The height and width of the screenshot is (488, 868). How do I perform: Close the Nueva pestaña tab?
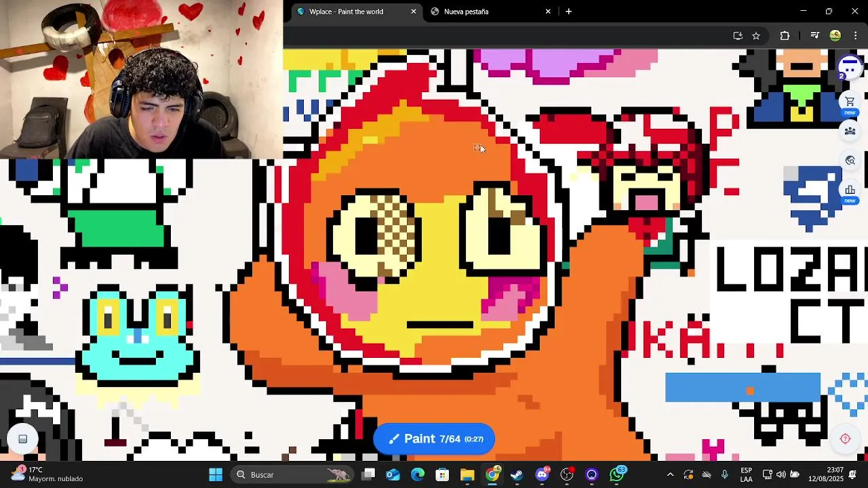548,12
